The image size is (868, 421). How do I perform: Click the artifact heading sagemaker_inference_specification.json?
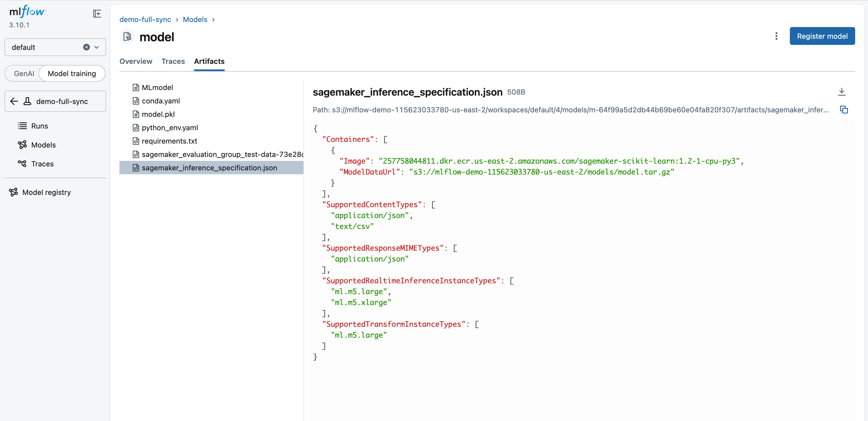[x=407, y=92]
